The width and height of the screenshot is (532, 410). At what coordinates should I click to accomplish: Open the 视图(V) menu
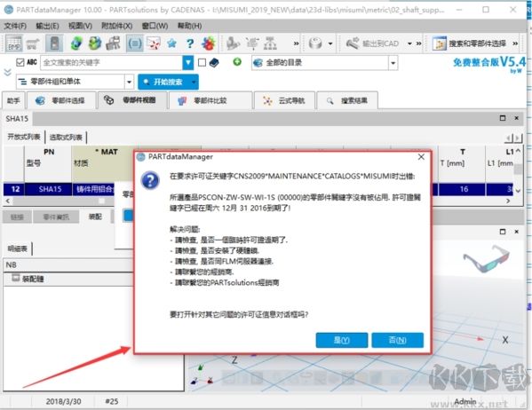(80, 26)
